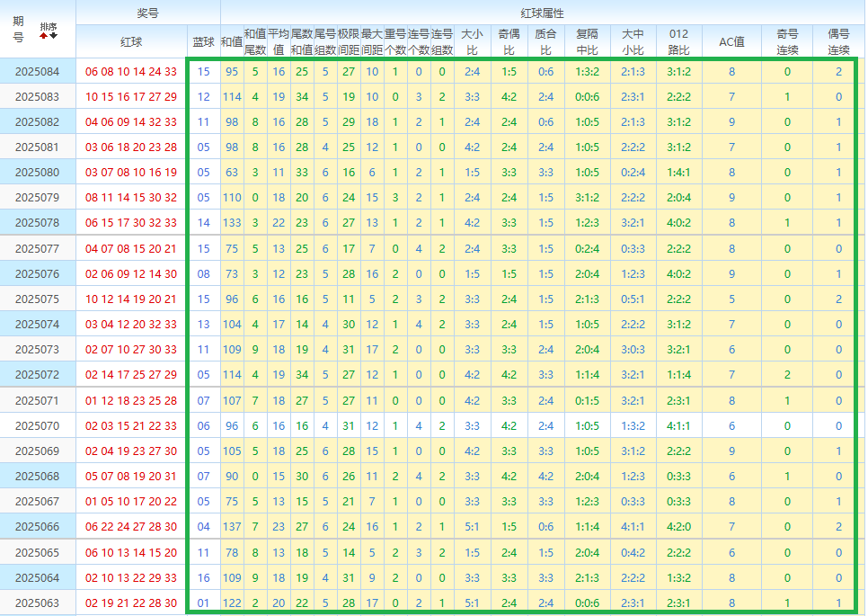
Task: Click the 平均值 column header
Action: pyautogui.click(x=279, y=42)
